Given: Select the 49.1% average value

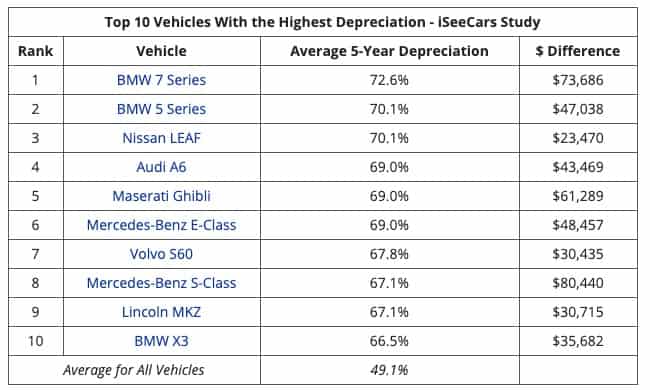Looking at the screenshot, I should (389, 370).
